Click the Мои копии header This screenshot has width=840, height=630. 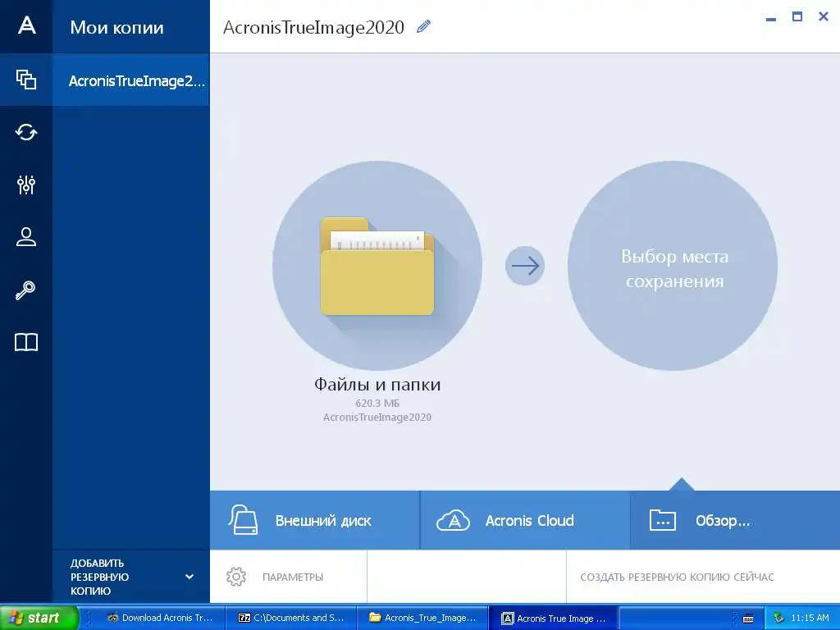pos(116,27)
